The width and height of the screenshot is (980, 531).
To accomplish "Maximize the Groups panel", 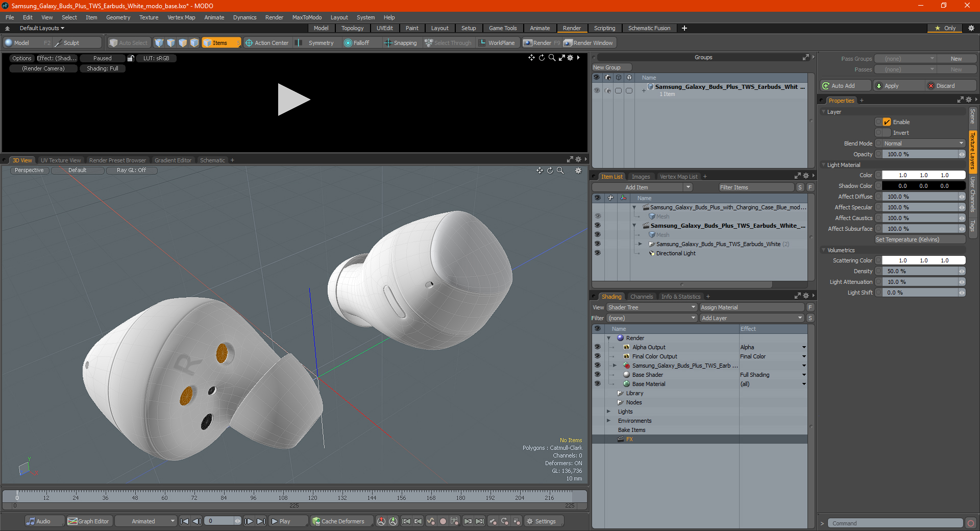I will click(x=805, y=57).
